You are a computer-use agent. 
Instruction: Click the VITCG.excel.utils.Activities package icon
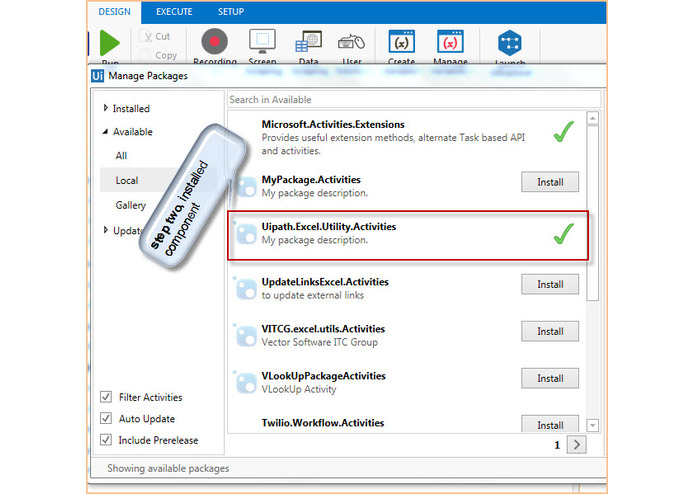[246, 336]
